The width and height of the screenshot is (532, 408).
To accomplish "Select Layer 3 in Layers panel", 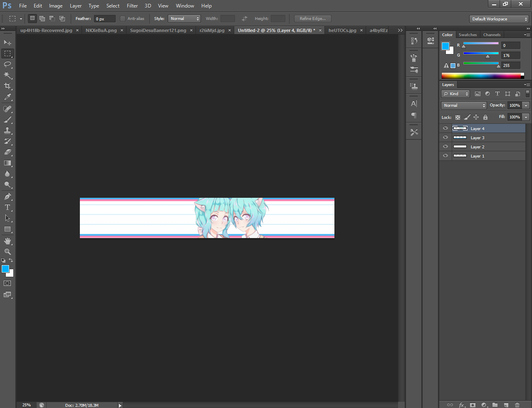I will tap(483, 138).
